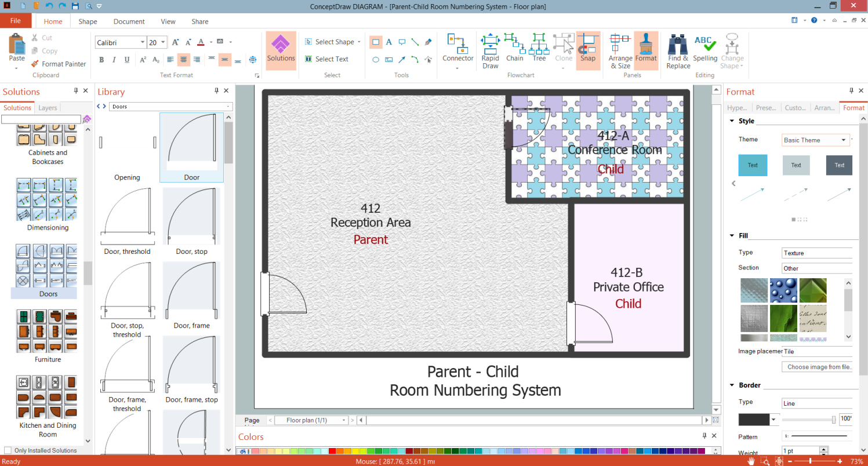Enable Only Installed Solutions checkbox

8,450
